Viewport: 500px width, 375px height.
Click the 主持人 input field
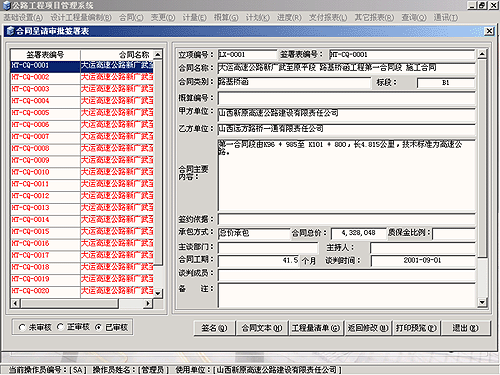423,248
